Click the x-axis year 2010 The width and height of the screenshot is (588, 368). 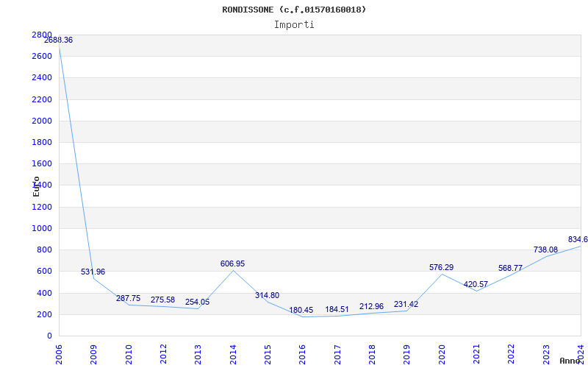pos(129,355)
